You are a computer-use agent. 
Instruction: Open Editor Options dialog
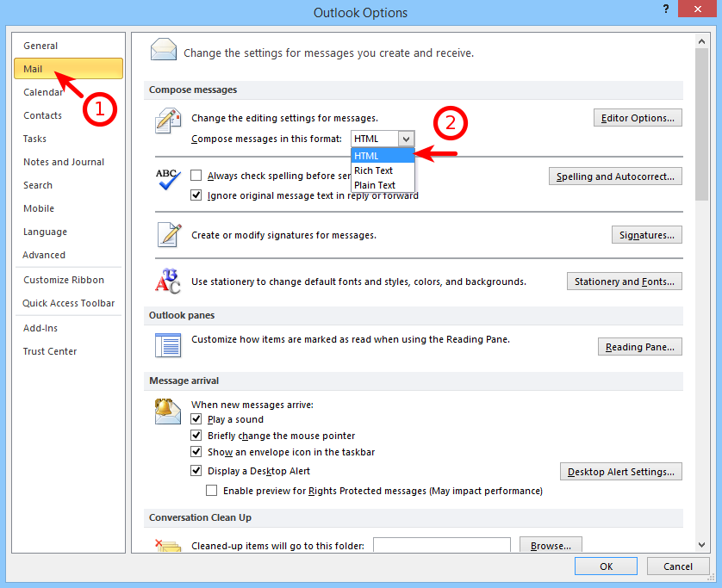(638, 118)
